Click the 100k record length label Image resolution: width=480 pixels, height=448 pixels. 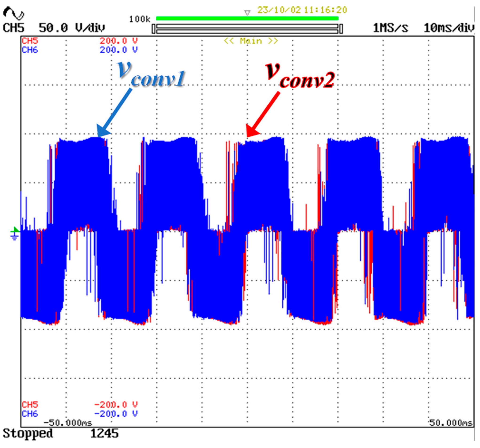[140, 19]
